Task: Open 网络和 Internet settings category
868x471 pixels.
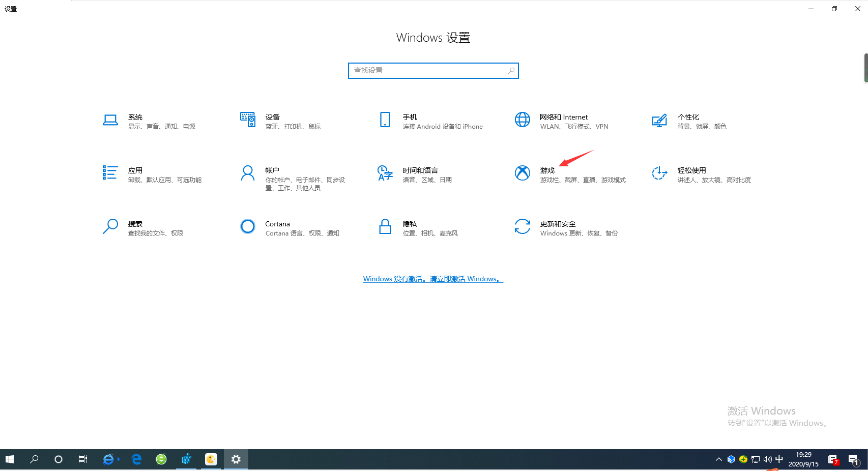Action: tap(562, 121)
